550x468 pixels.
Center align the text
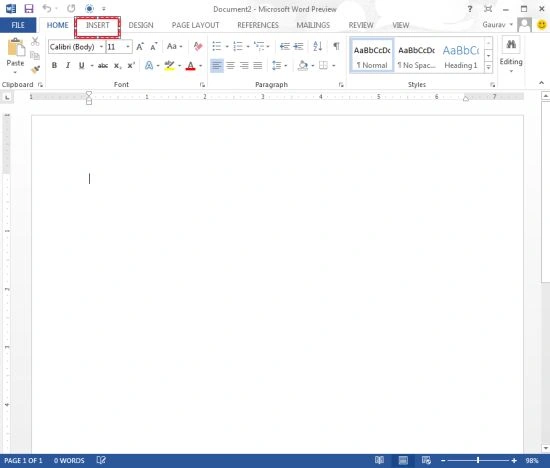pyautogui.click(x=230, y=65)
